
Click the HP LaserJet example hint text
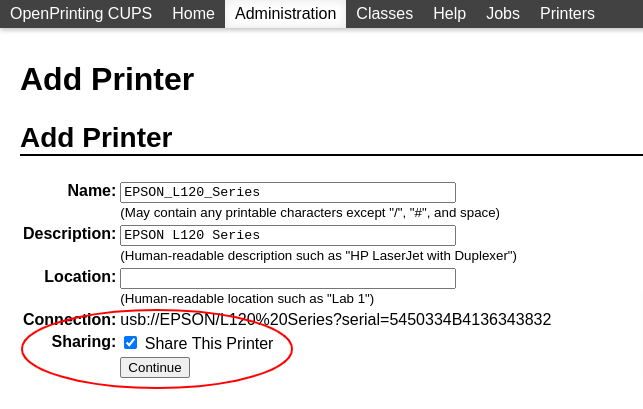point(318,256)
